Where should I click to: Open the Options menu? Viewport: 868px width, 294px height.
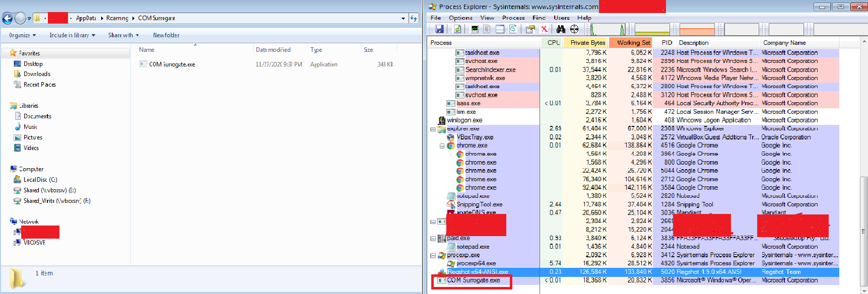460,18
